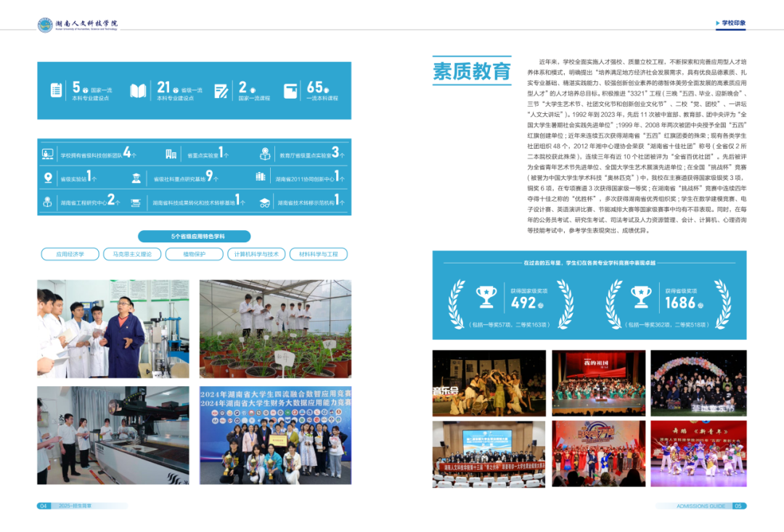Click the 材料科学与工程 discipline tag

318,254
